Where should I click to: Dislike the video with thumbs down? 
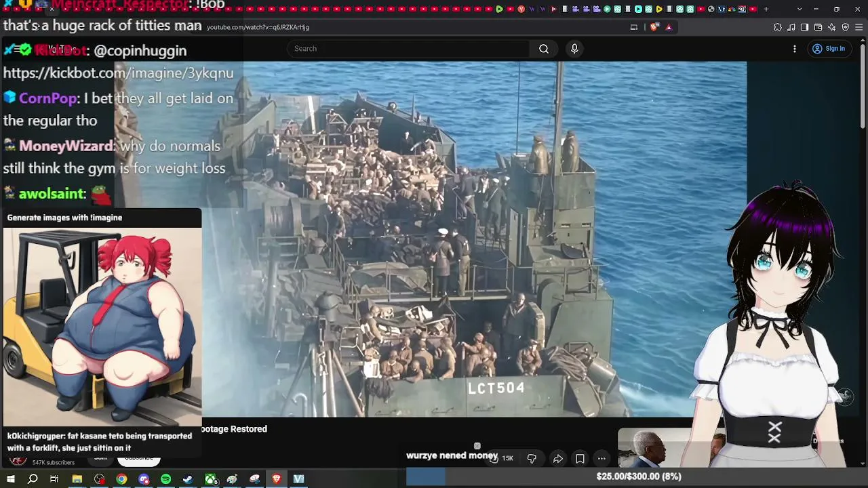tap(532, 459)
